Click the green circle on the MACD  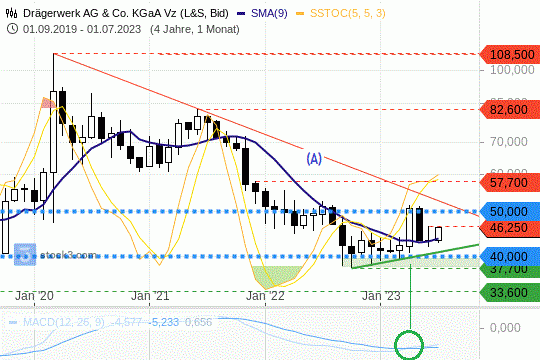(408, 345)
